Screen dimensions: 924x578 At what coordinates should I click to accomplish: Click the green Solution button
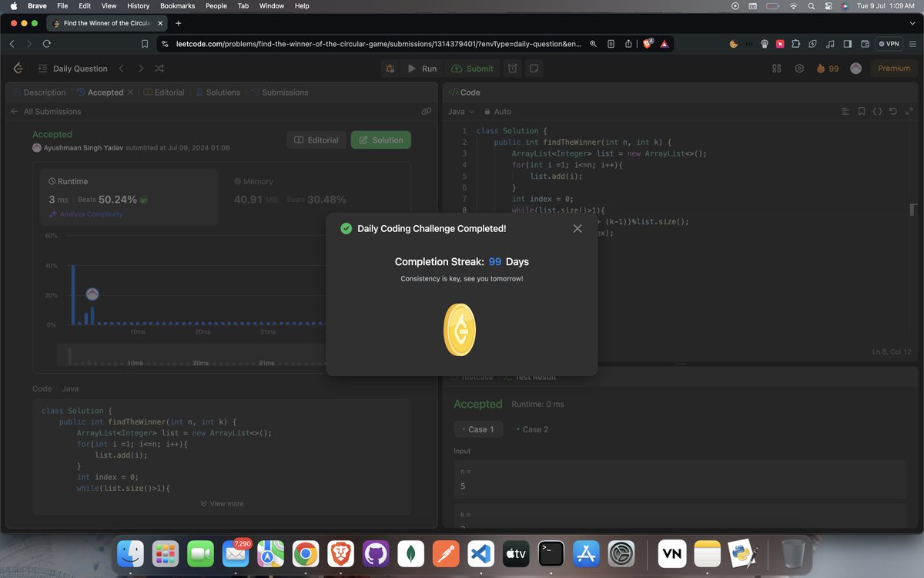[381, 140]
